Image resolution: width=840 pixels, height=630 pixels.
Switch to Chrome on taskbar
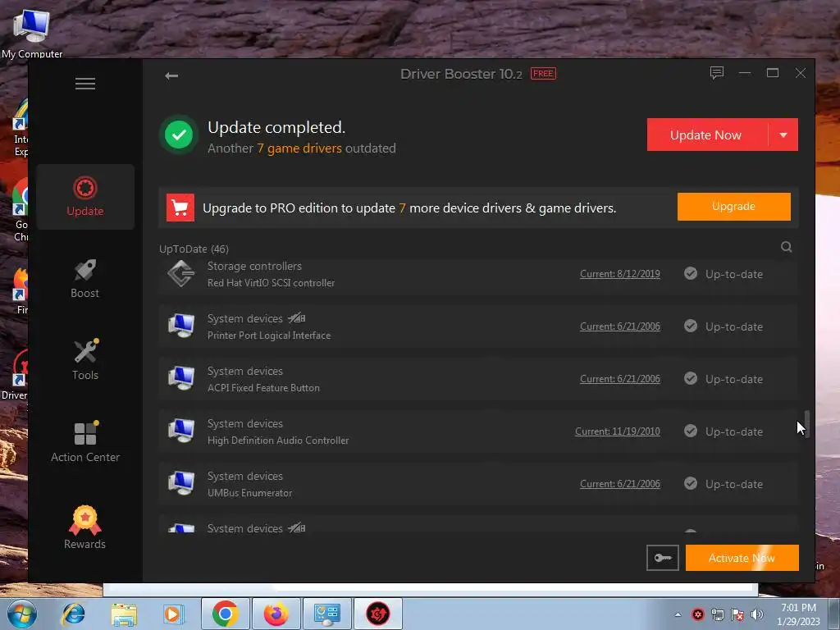pos(225,614)
